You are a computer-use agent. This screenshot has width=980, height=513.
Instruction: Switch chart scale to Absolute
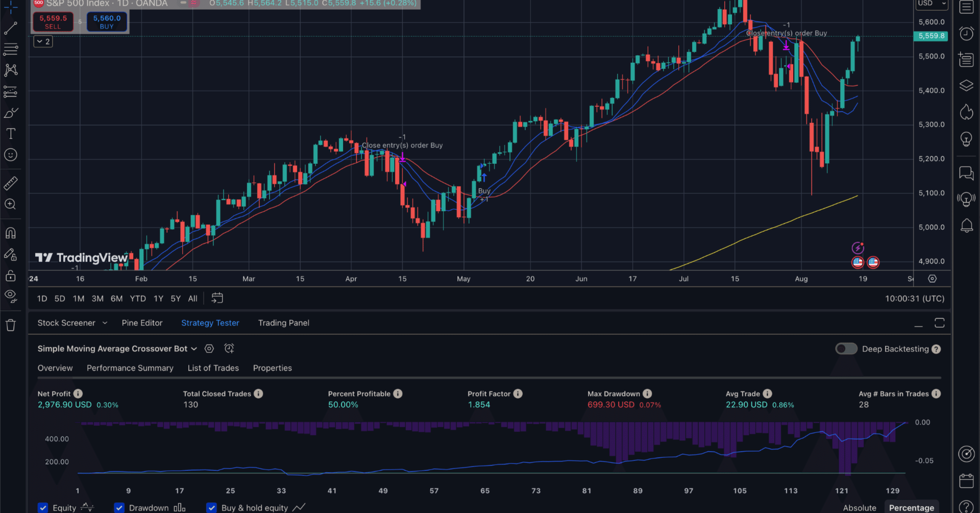click(860, 508)
